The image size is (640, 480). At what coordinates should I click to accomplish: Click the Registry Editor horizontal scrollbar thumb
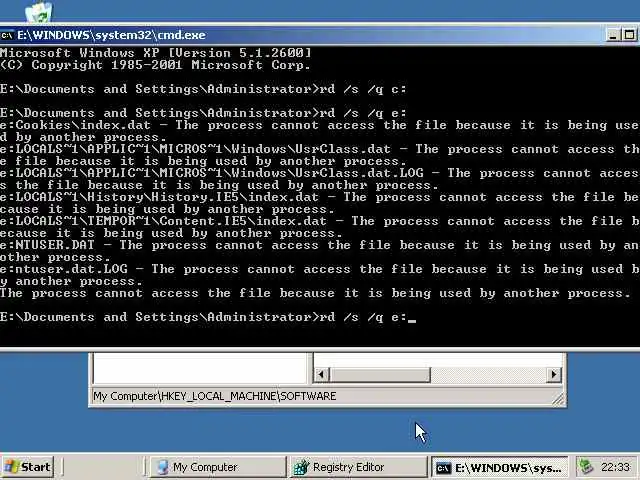[x=380, y=374]
